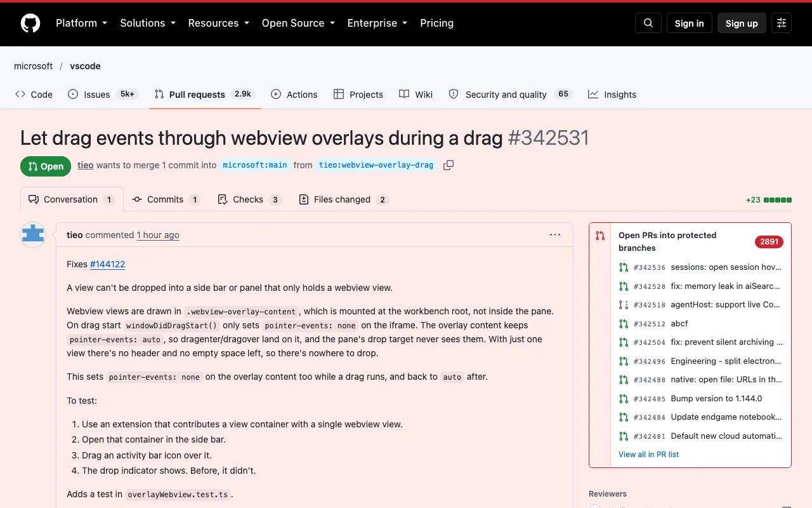Open the vscode repository link
This screenshot has height=508, width=812.
(85, 66)
